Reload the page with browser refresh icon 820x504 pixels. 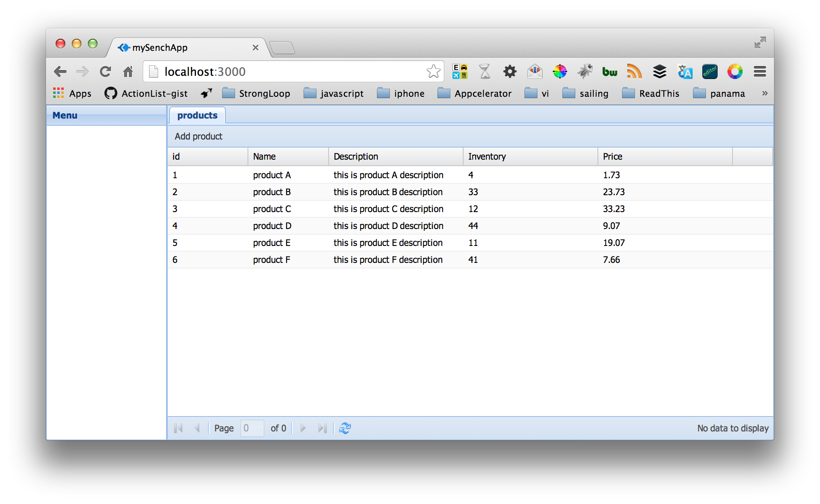106,72
